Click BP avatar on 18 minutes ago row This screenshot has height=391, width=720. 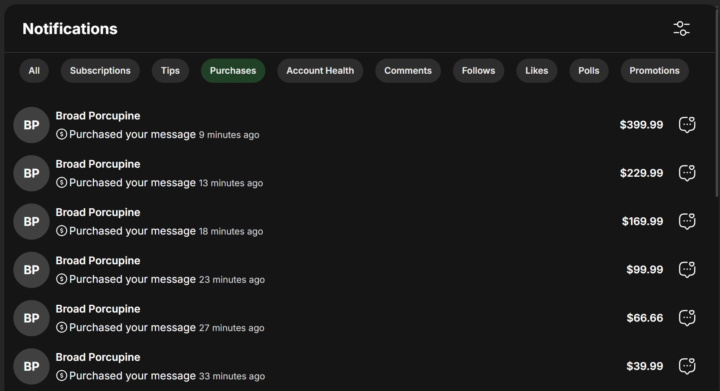tap(31, 221)
